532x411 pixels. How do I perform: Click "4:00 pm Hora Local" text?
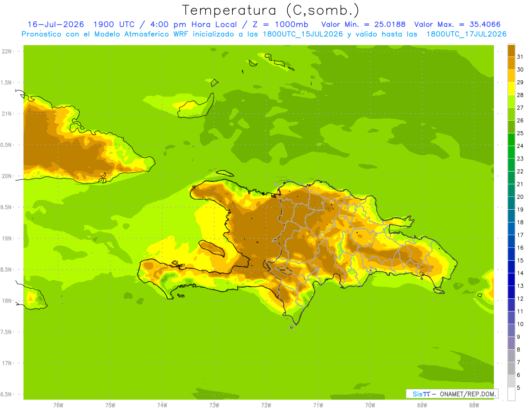(193, 24)
